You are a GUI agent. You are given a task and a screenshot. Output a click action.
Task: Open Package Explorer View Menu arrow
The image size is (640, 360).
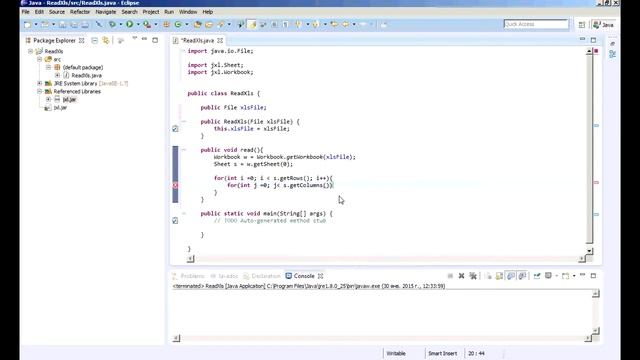134,39
